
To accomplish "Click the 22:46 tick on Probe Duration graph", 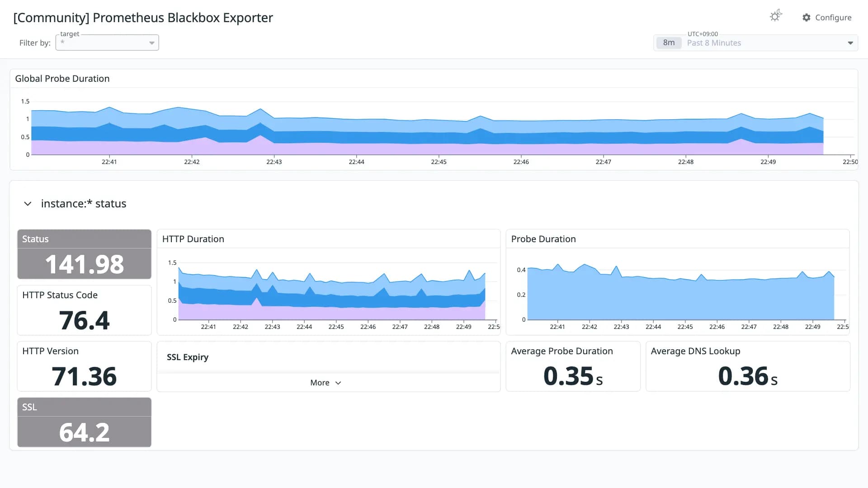I will pos(717,327).
